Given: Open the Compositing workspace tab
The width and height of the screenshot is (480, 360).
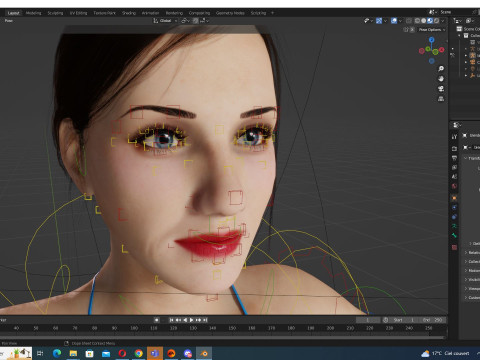Looking at the screenshot, I should [199, 13].
